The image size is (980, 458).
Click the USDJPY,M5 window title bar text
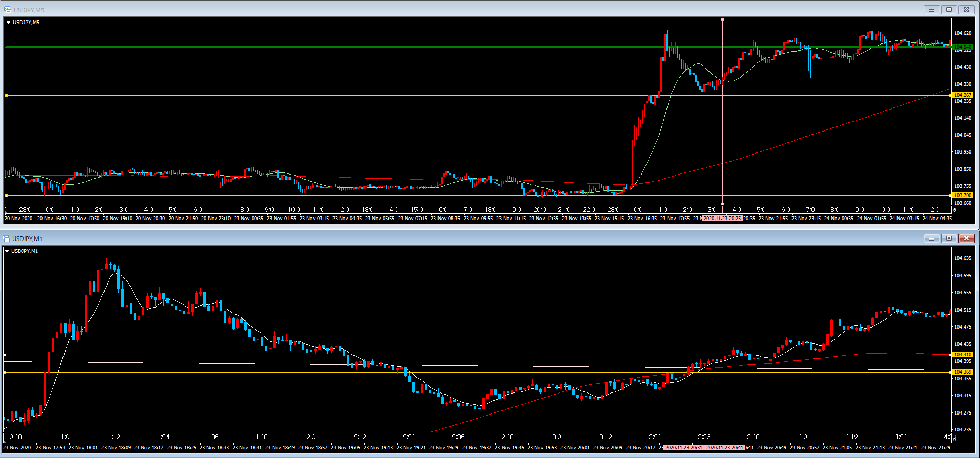[29, 10]
